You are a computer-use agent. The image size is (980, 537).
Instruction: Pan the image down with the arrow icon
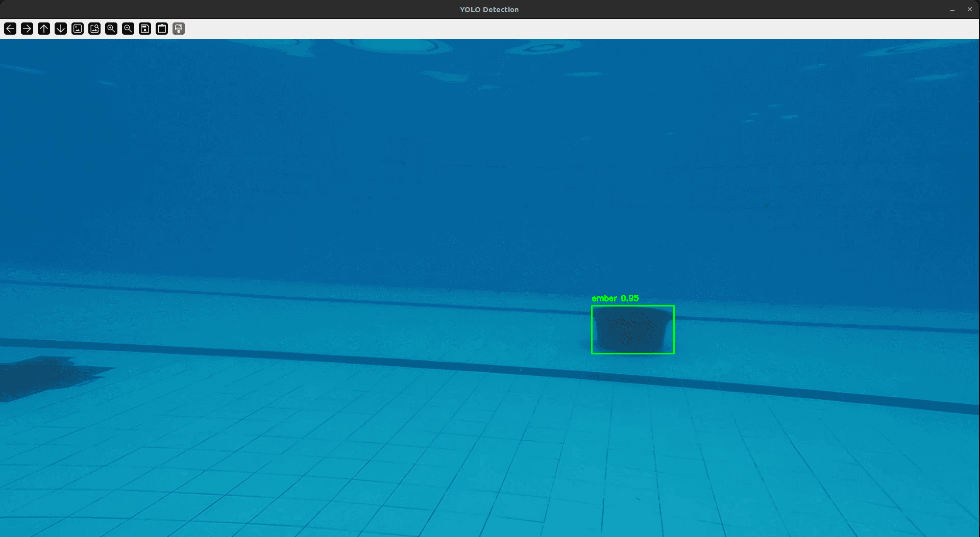point(61,29)
